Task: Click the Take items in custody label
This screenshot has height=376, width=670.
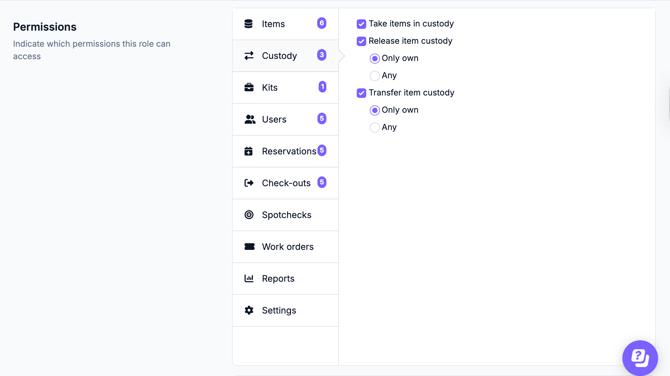Action: (x=411, y=24)
